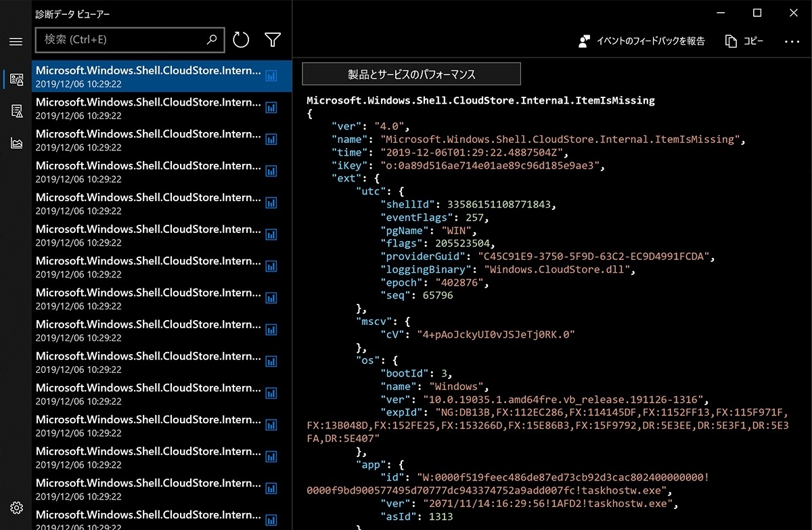The image size is (812, 530).
Task: Click the time value 2019-12-06T01:29:22.4887504Z
Action: pos(471,152)
